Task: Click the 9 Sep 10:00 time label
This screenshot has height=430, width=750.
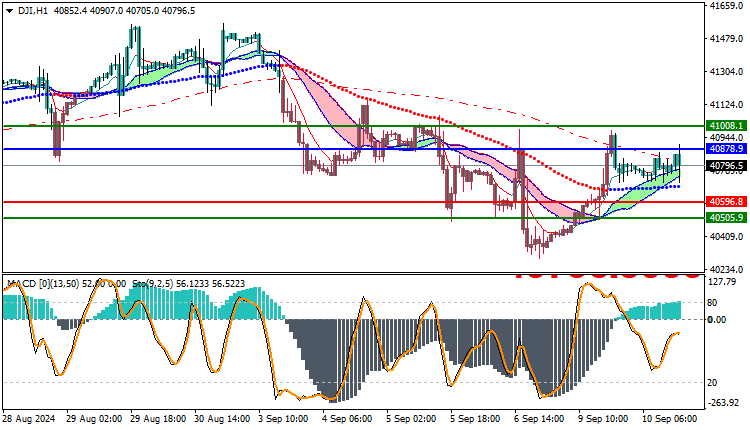Action: click(603, 419)
